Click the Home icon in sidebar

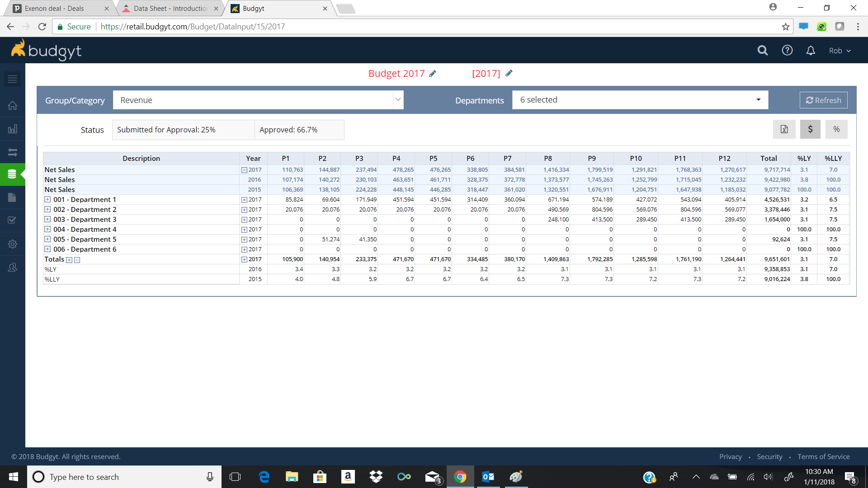tap(12, 105)
